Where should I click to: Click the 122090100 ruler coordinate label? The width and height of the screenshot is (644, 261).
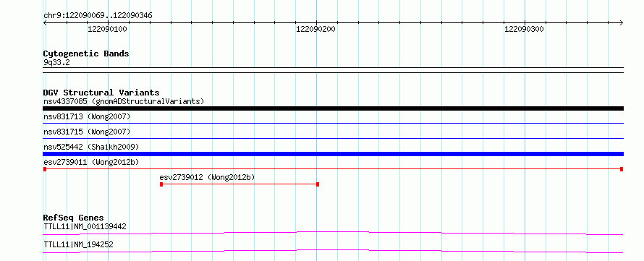pos(107,29)
